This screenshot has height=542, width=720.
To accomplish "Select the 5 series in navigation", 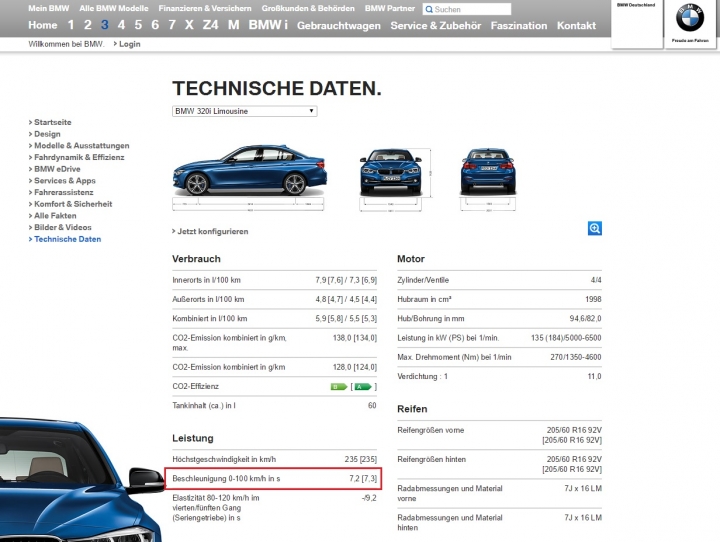I will [x=138, y=25].
